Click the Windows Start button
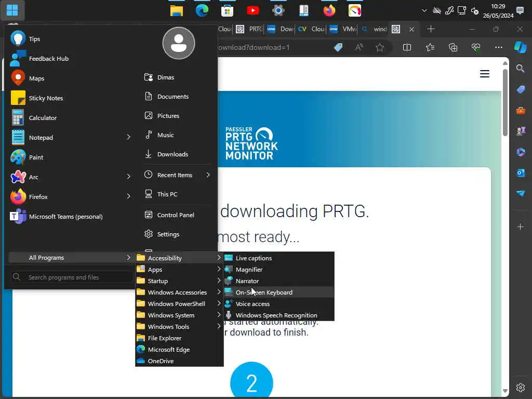 click(x=12, y=10)
